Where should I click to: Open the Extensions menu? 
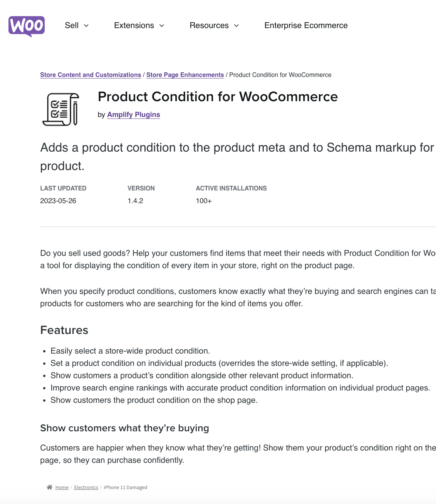click(x=134, y=25)
